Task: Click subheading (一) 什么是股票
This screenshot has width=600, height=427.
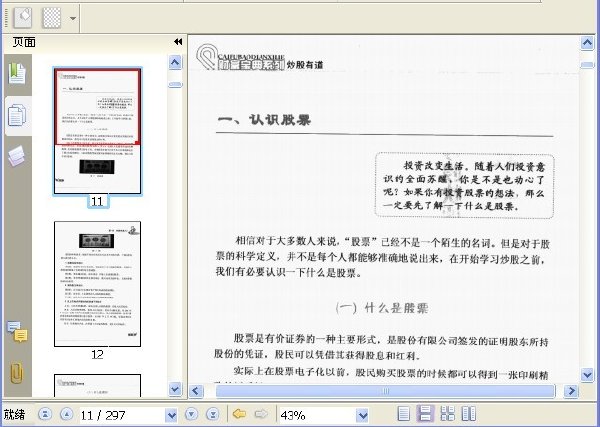Action: click(x=382, y=308)
